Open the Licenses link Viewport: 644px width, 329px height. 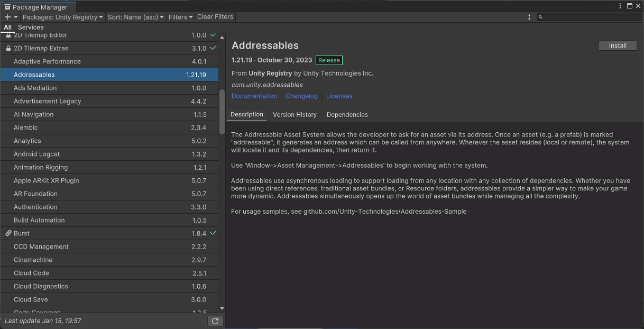pos(339,96)
